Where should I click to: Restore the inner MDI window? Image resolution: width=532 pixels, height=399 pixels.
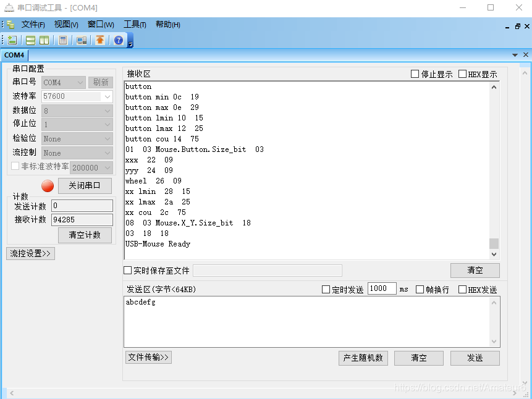[x=517, y=26]
